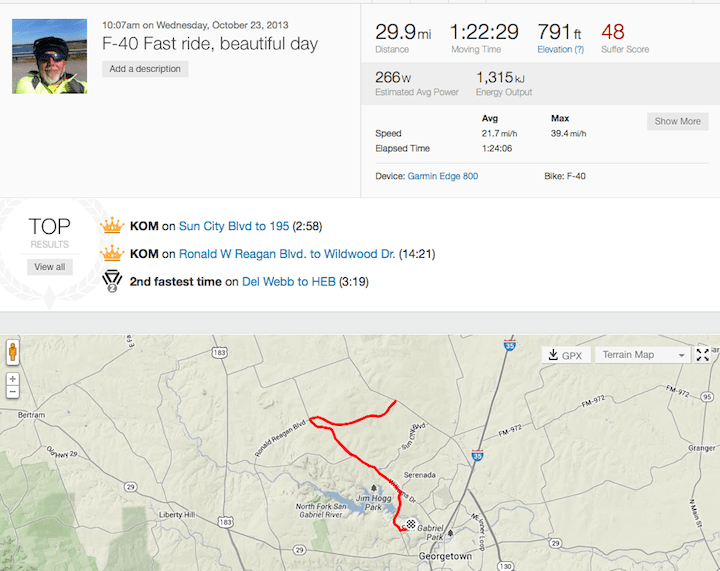This screenshot has width=720, height=571.
Task: Click the Elevation (?) help link
Action: (560, 49)
